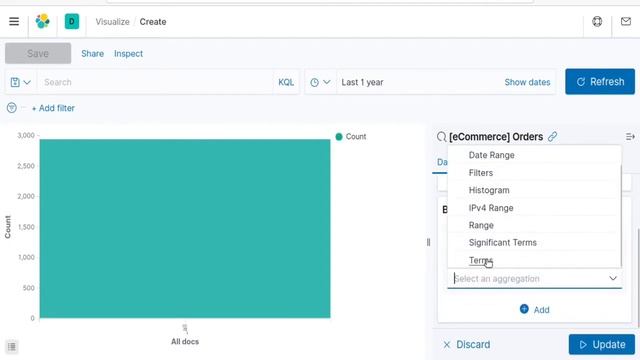This screenshot has height=360, width=640.
Task: Open the hamburger navigation menu
Action: pos(14,21)
